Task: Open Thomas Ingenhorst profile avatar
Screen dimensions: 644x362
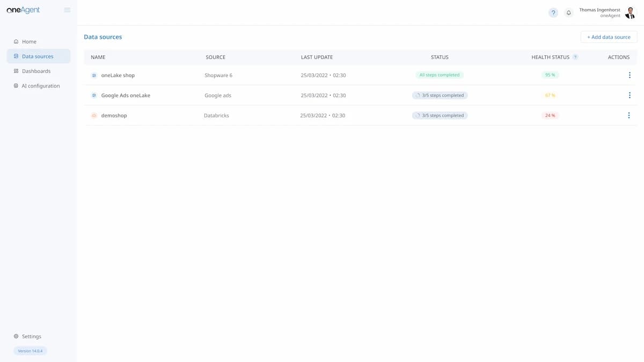Action: (630, 13)
